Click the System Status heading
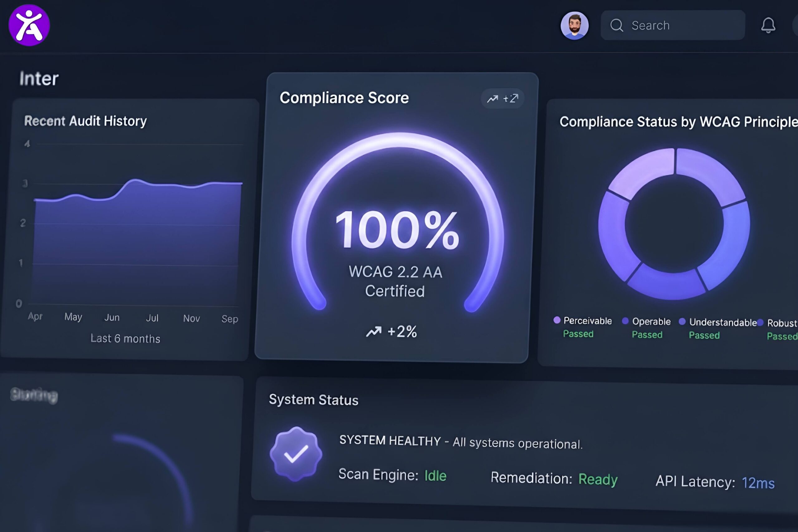 click(314, 400)
